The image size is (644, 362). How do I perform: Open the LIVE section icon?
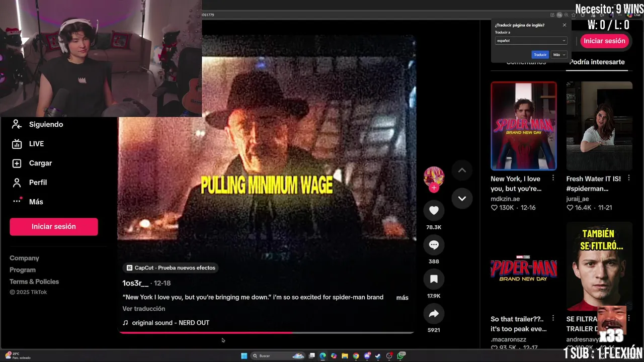click(x=17, y=144)
